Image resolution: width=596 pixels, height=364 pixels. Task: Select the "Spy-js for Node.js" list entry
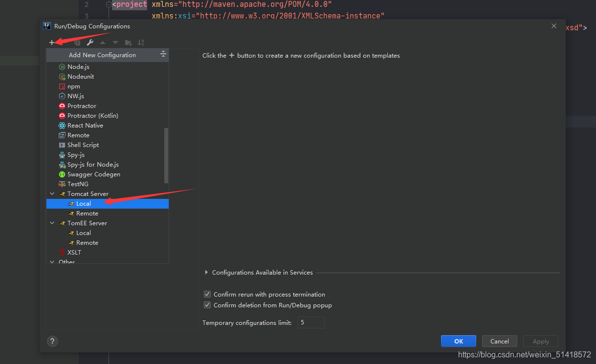coord(108,165)
